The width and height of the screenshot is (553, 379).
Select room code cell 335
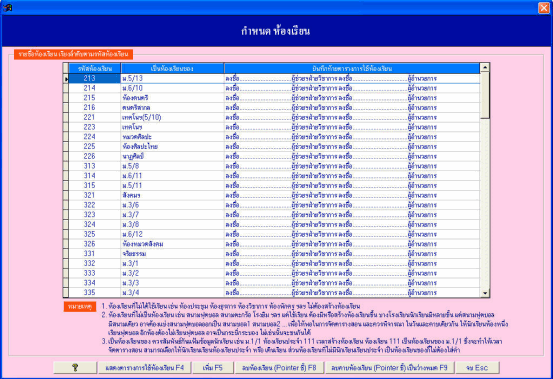tap(95, 292)
